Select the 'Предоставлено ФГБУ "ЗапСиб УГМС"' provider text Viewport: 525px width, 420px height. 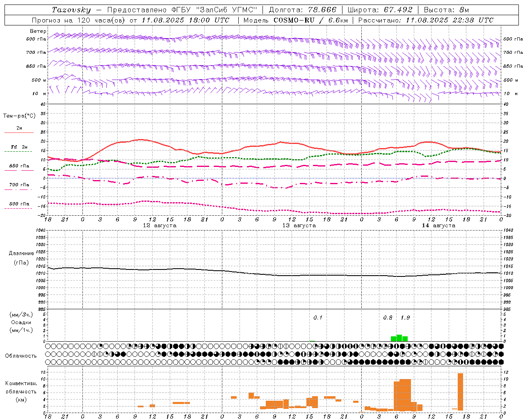[182, 10]
